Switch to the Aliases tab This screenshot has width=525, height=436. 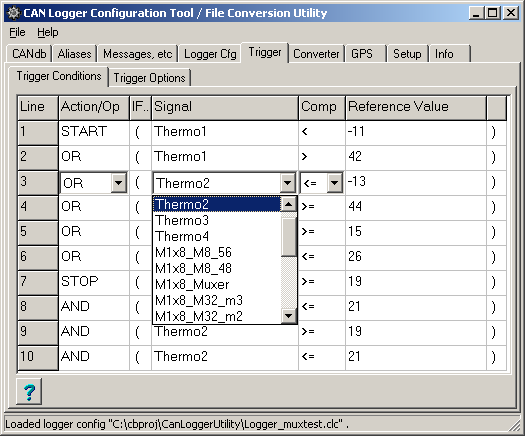tap(74, 54)
